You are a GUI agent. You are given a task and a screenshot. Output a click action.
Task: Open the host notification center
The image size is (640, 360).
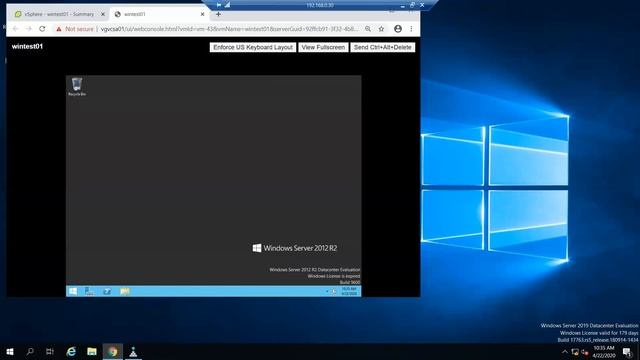pos(627,352)
